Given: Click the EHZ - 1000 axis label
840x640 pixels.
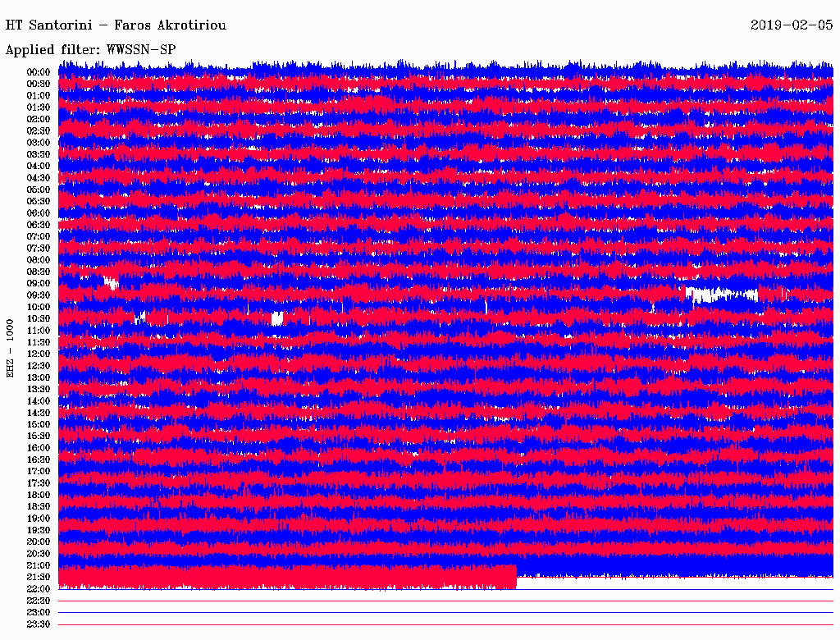Looking at the screenshot, I should (11, 348).
